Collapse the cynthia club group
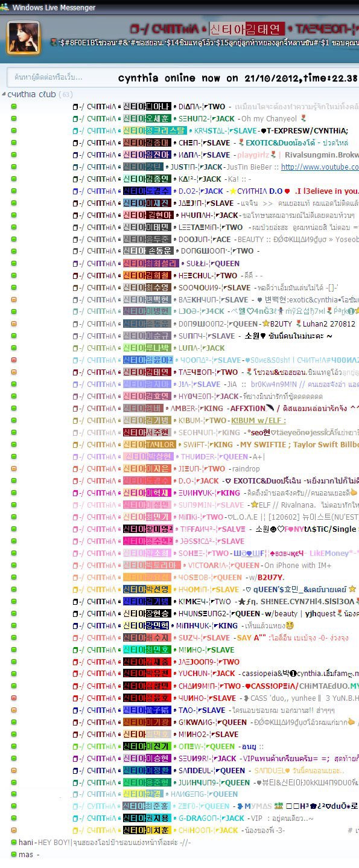 [4, 94]
